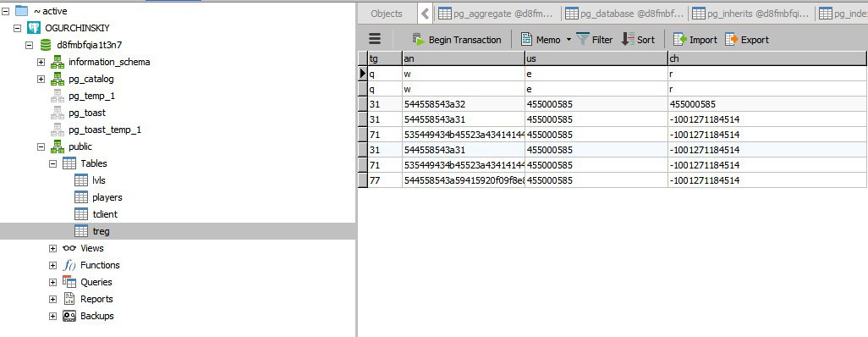Expand the Backups node
Viewport: 868px width, 337px height.
(x=52, y=316)
